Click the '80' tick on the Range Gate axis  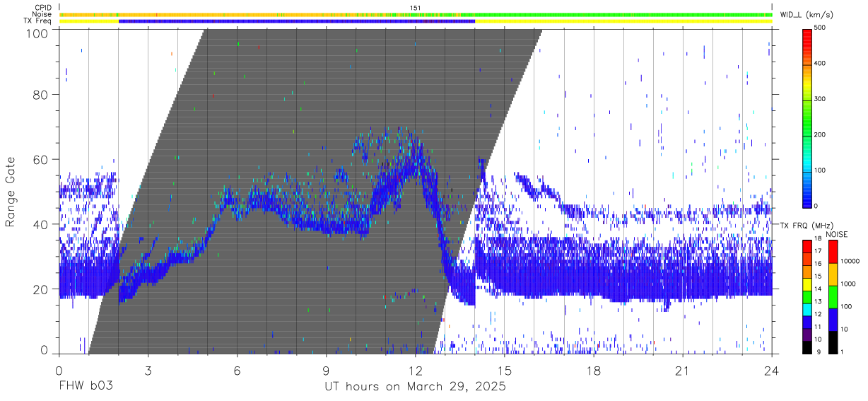click(x=42, y=94)
